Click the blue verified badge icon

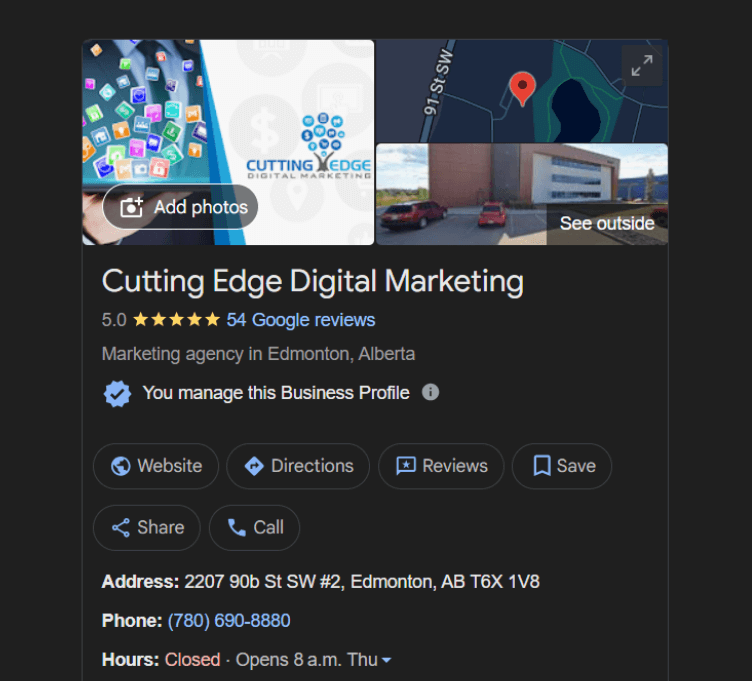tap(118, 393)
